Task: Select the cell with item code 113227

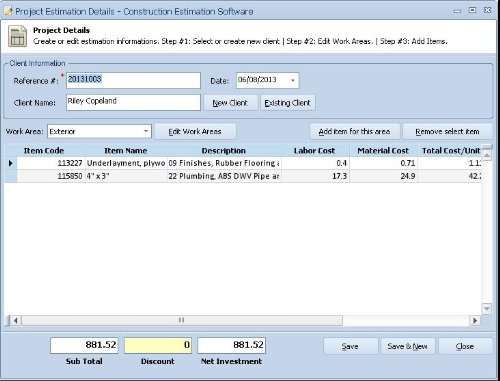Action: (x=51, y=163)
